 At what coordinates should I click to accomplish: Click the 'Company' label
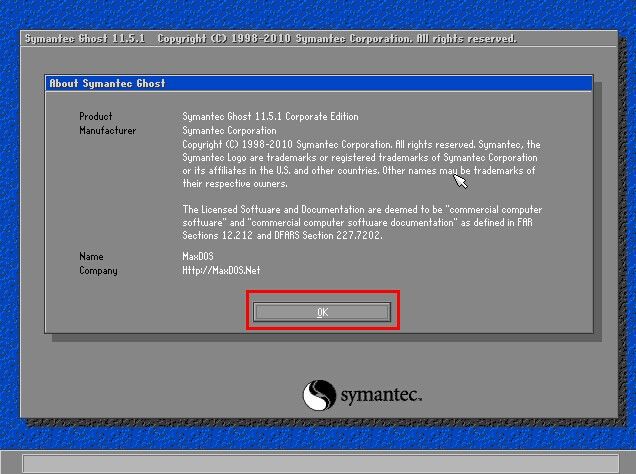tap(98, 271)
